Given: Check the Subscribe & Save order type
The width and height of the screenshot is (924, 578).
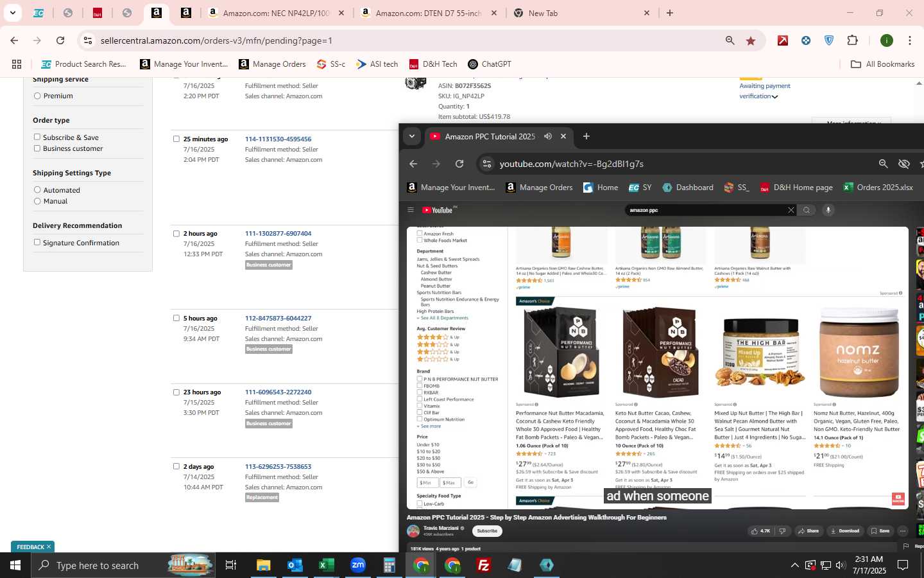Looking at the screenshot, I should 37,137.
